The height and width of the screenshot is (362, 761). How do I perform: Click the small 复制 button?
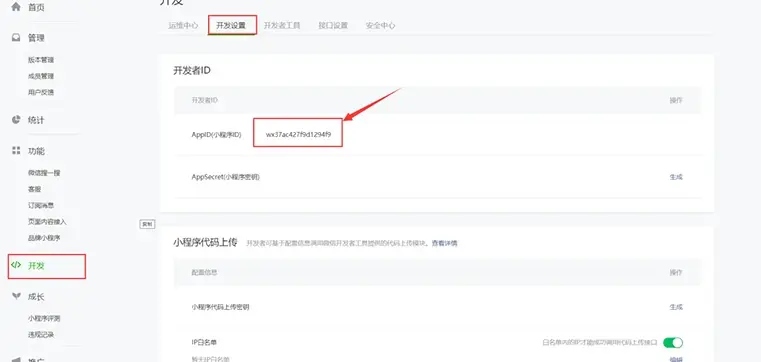pyautogui.click(x=147, y=224)
